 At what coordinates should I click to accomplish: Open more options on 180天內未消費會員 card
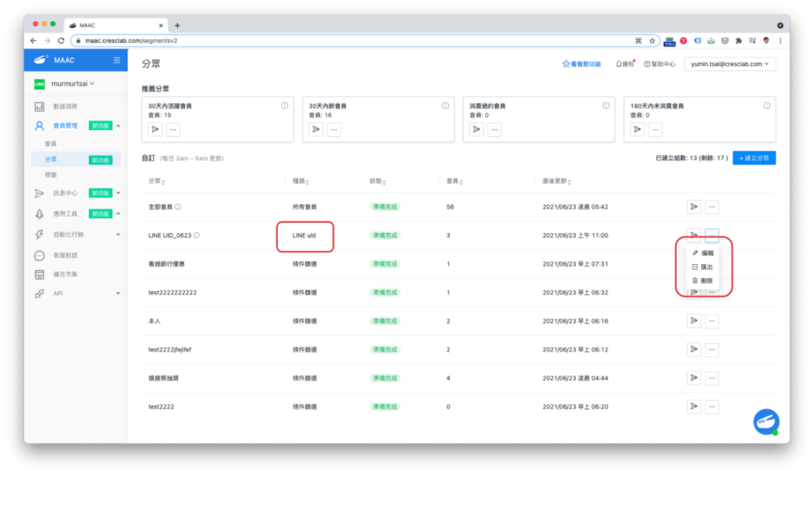pyautogui.click(x=655, y=129)
